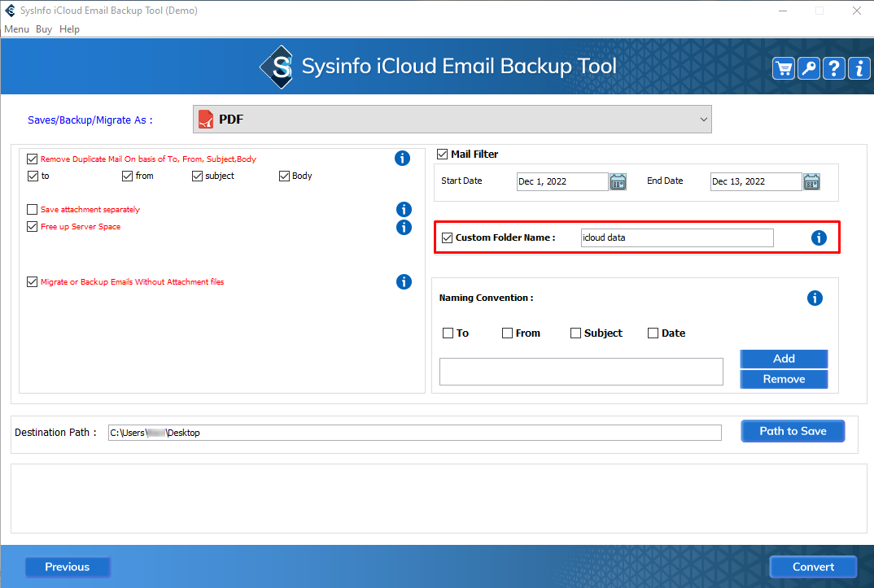Image resolution: width=874 pixels, height=588 pixels.
Task: Toggle the Mail Filter checkbox
Action: [x=443, y=154]
